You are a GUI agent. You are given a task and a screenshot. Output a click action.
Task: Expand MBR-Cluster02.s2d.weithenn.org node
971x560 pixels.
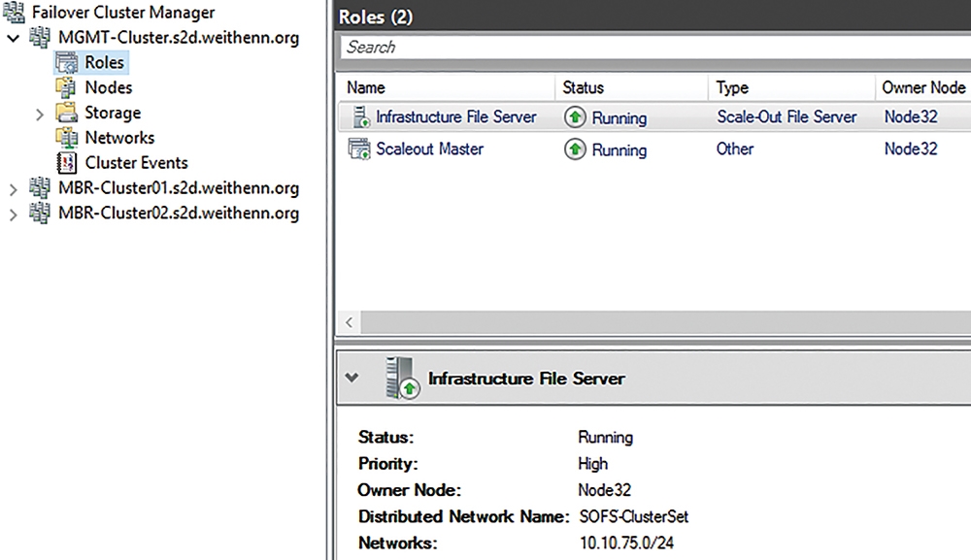[13, 214]
